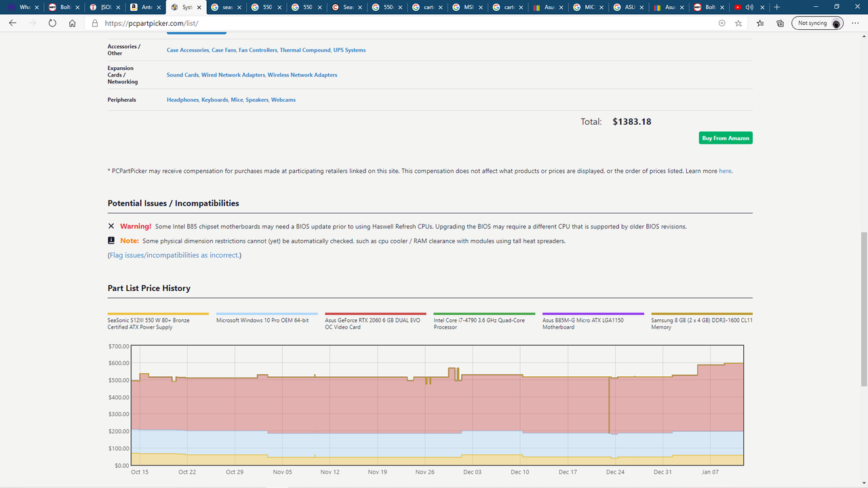Select the Asus GeForce RTX 2060 legend label
Screen dimensions: 868x488
click(372, 324)
